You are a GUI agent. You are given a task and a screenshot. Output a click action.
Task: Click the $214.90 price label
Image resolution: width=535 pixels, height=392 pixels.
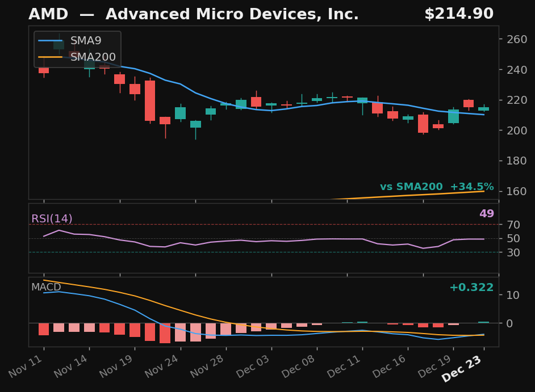coord(459,14)
